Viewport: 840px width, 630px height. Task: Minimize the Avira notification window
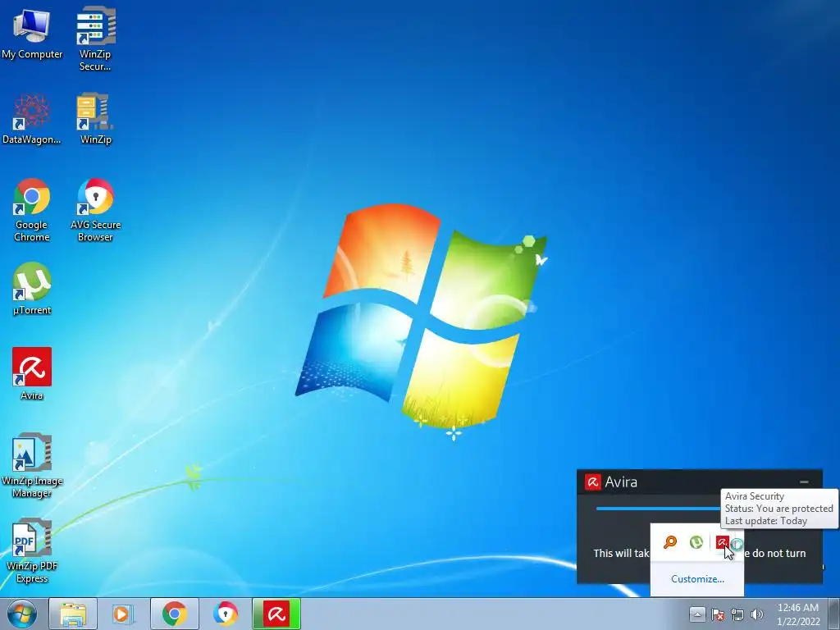[804, 482]
